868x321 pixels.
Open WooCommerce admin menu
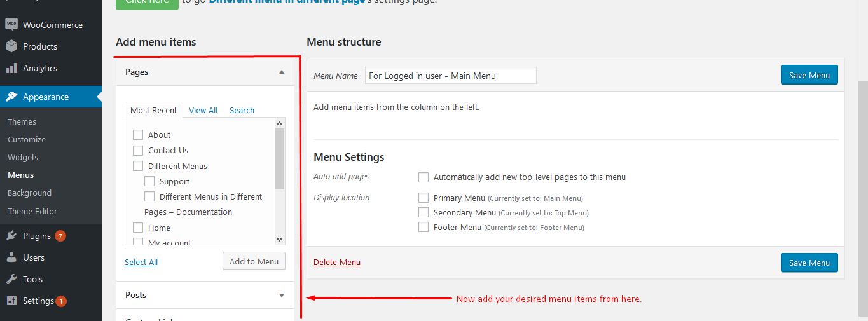coord(51,25)
